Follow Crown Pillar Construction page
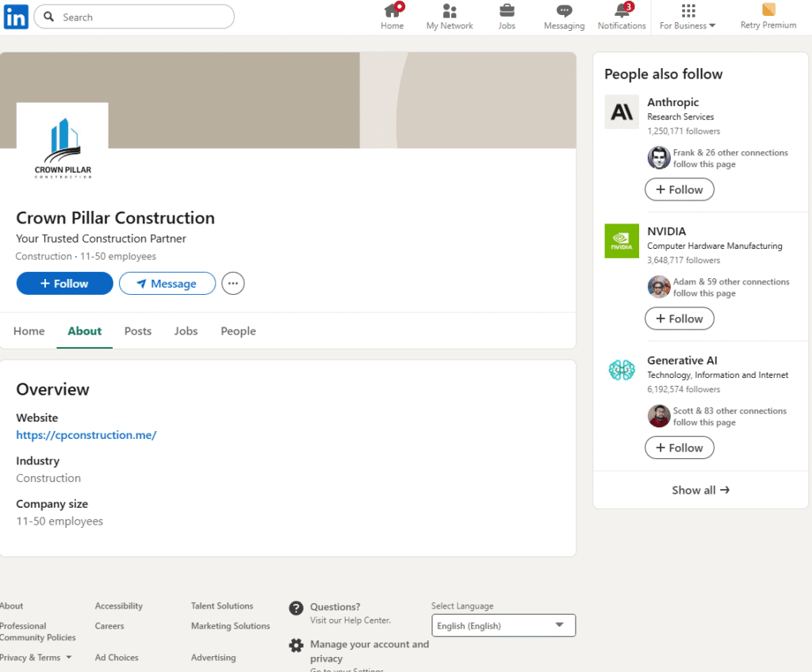This screenshot has height=672, width=812. point(65,284)
